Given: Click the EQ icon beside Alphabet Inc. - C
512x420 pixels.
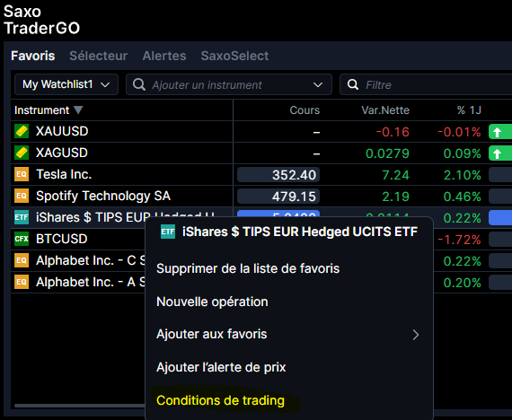Looking at the screenshot, I should [22, 260].
